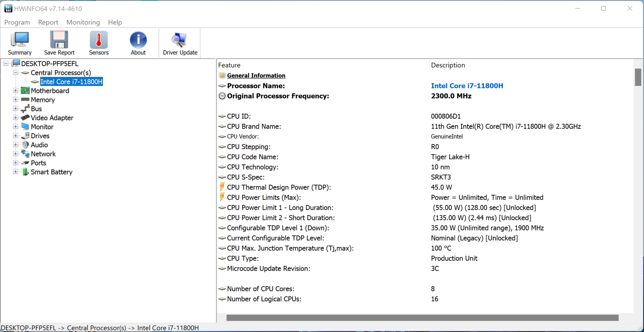Image resolution: width=644 pixels, height=332 pixels.
Task: Select the Intel Core i7-11800H tree item
Action: pyautogui.click(x=71, y=82)
